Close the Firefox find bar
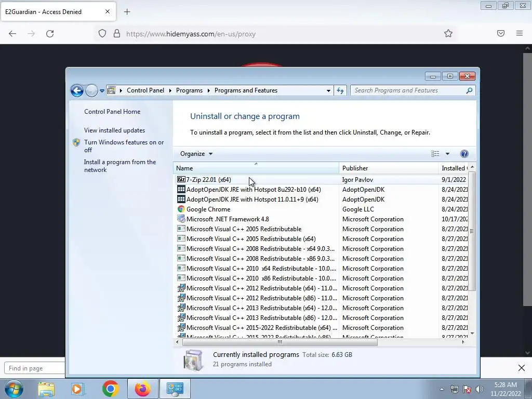The width and height of the screenshot is (532, 399). pyautogui.click(x=522, y=368)
